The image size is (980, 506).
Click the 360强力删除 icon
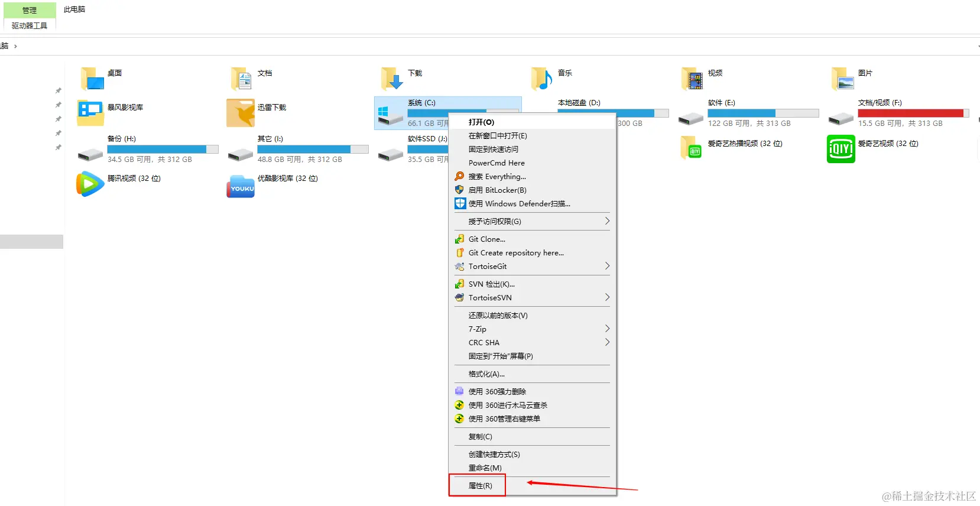pos(459,391)
